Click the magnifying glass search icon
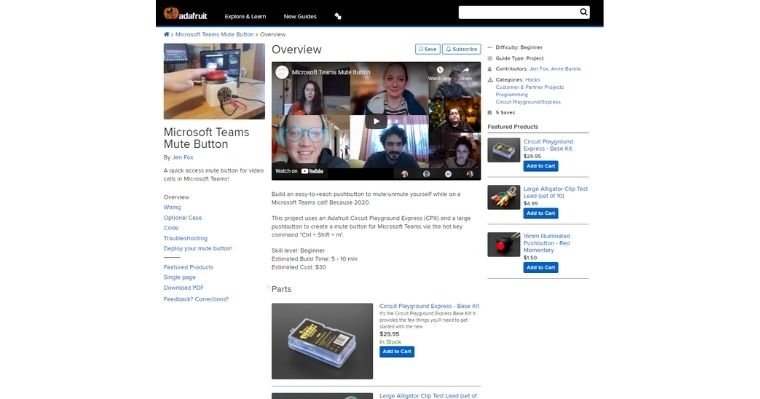760x399 pixels. (584, 12)
